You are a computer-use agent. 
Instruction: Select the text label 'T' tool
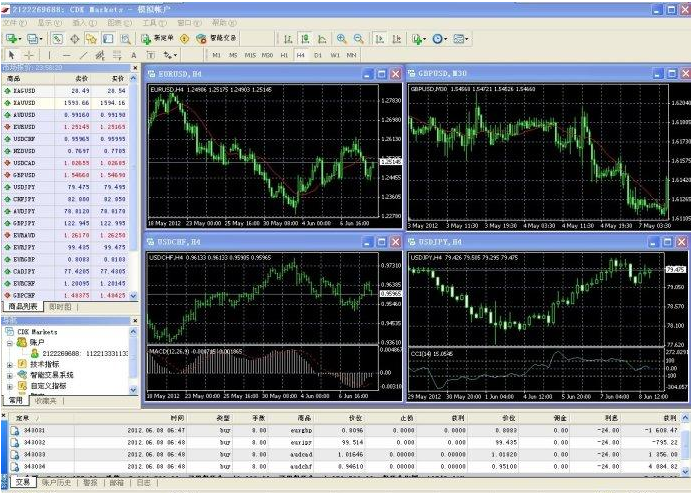pos(150,55)
